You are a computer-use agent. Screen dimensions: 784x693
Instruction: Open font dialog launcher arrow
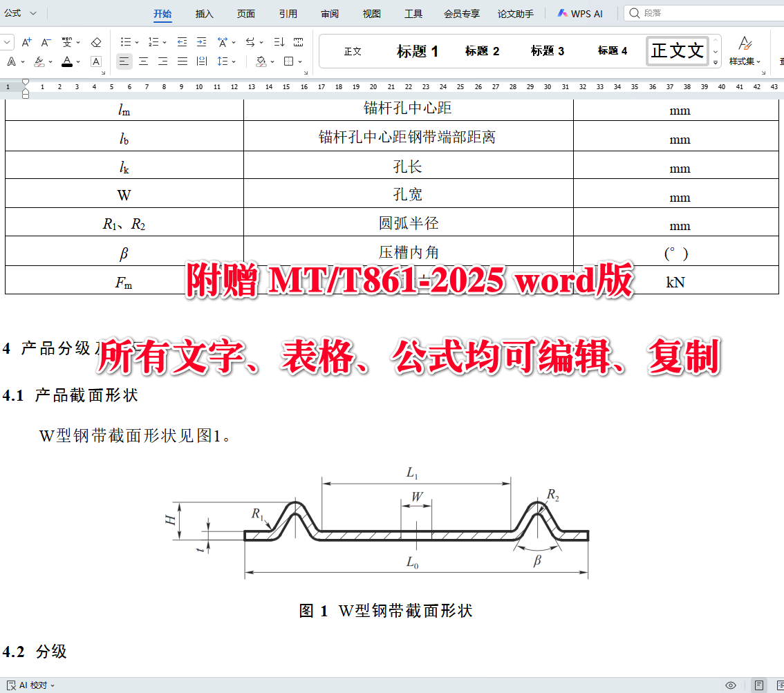tap(104, 73)
